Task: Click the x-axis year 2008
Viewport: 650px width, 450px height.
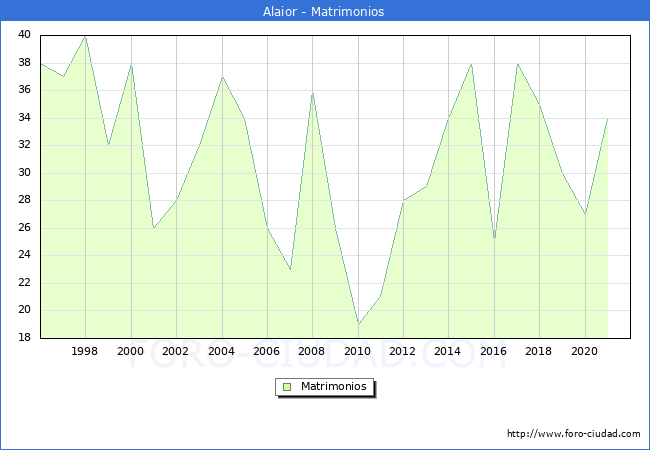Action: [312, 351]
